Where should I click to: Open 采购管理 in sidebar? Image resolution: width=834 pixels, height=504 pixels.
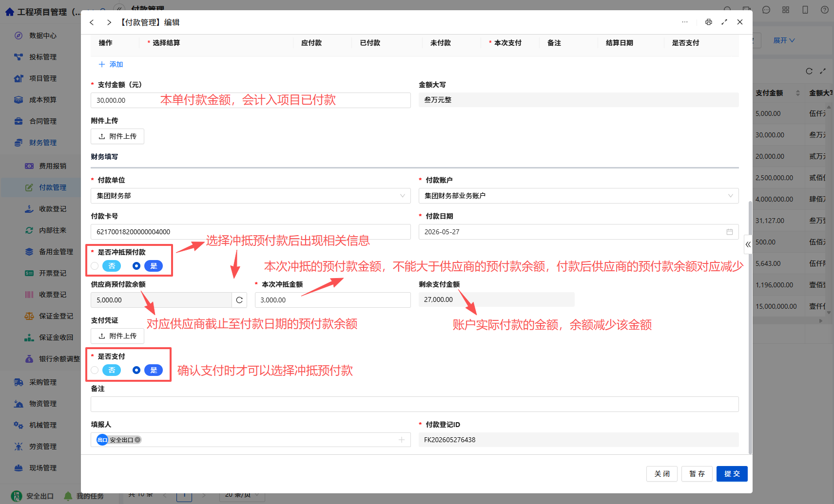(43, 382)
